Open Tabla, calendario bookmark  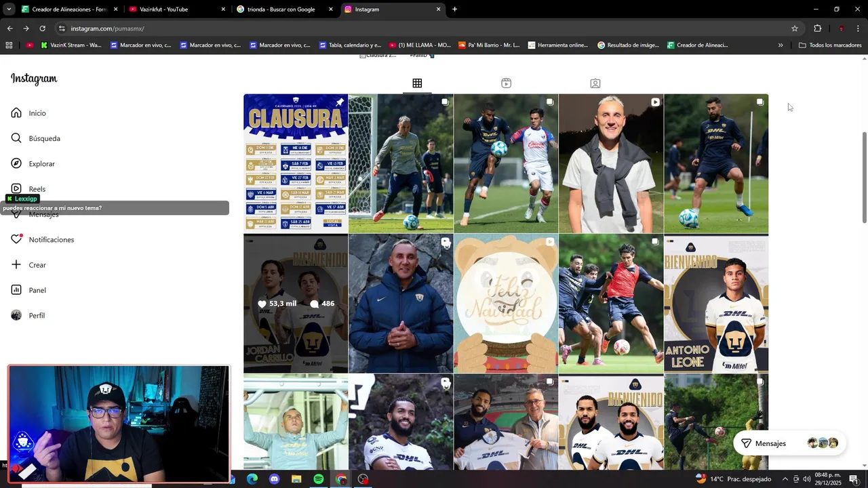tap(349, 45)
